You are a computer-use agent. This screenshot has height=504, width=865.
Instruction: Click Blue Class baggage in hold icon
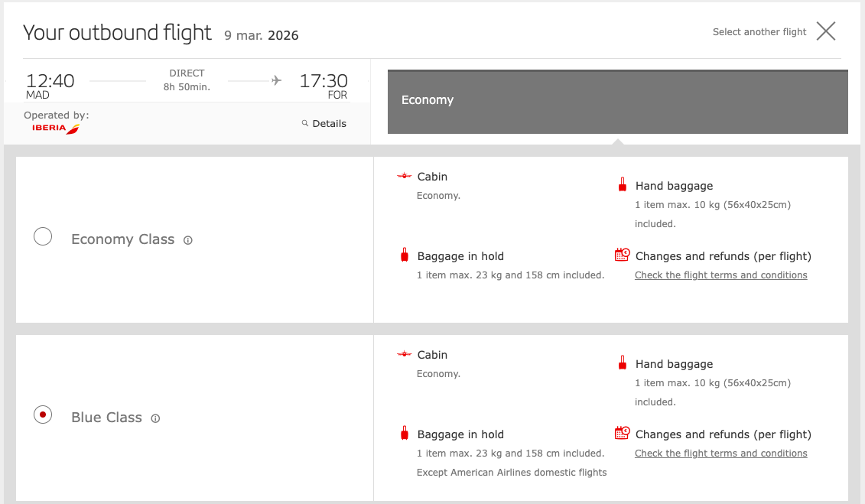405,433
